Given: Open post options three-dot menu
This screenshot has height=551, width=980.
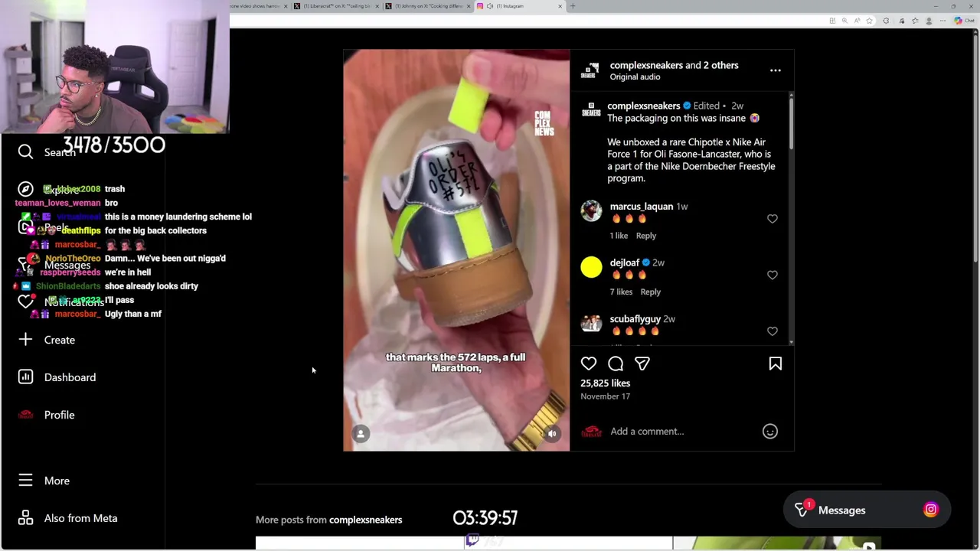Looking at the screenshot, I should tap(776, 70).
